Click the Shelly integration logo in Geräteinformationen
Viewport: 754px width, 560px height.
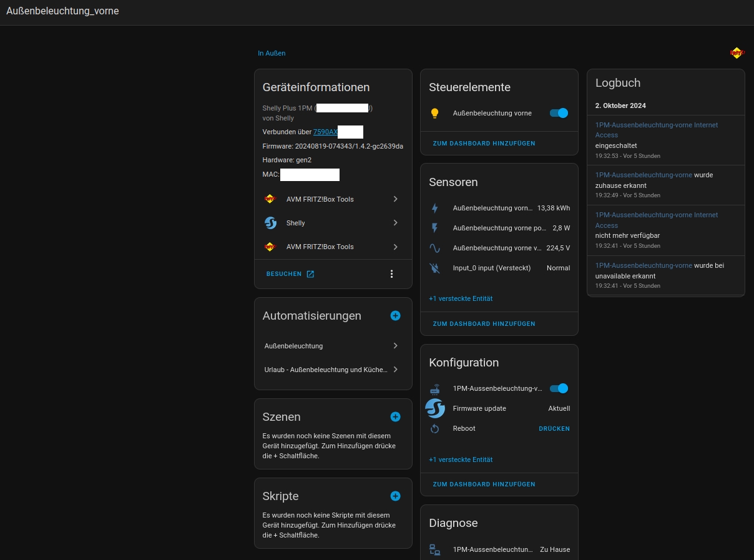(270, 223)
